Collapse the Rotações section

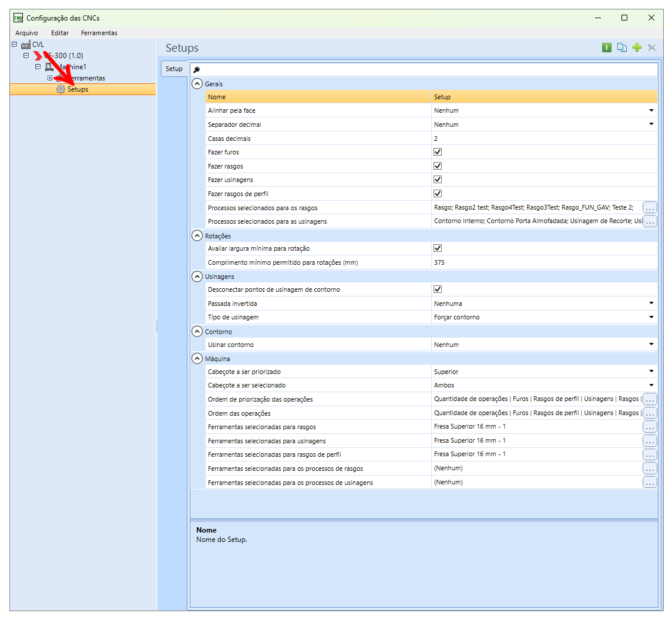197,235
